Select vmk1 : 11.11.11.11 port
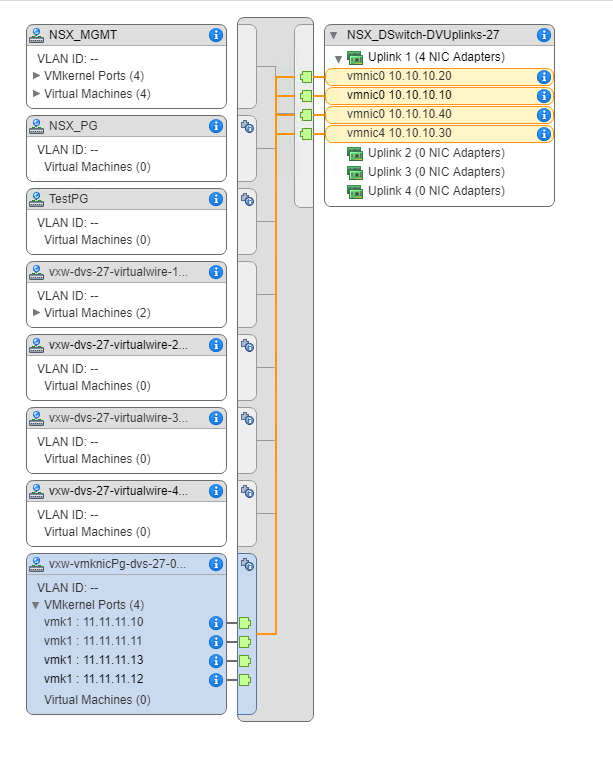 tap(93, 641)
